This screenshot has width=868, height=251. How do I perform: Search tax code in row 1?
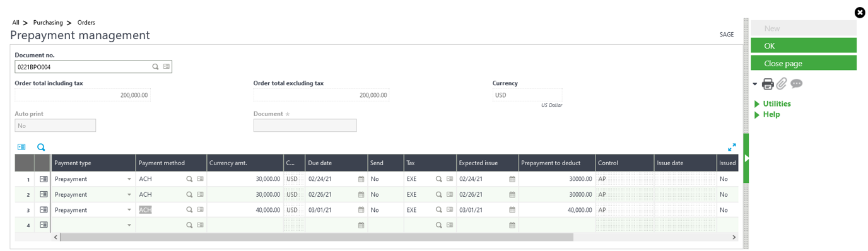(x=439, y=179)
